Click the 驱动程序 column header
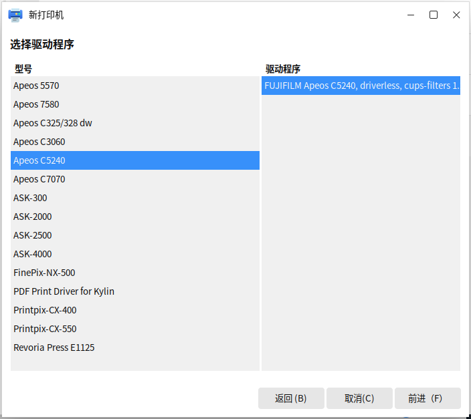The width and height of the screenshot is (471, 420). [x=283, y=69]
